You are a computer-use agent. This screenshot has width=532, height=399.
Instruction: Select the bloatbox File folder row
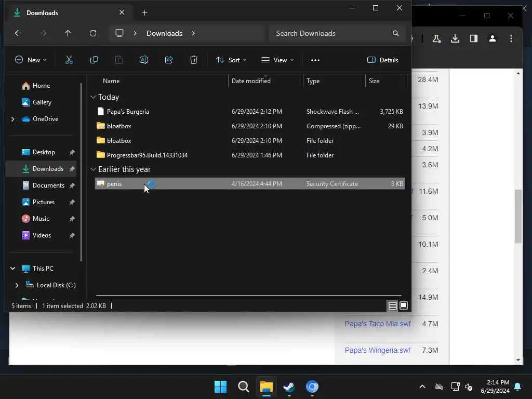[250, 141]
